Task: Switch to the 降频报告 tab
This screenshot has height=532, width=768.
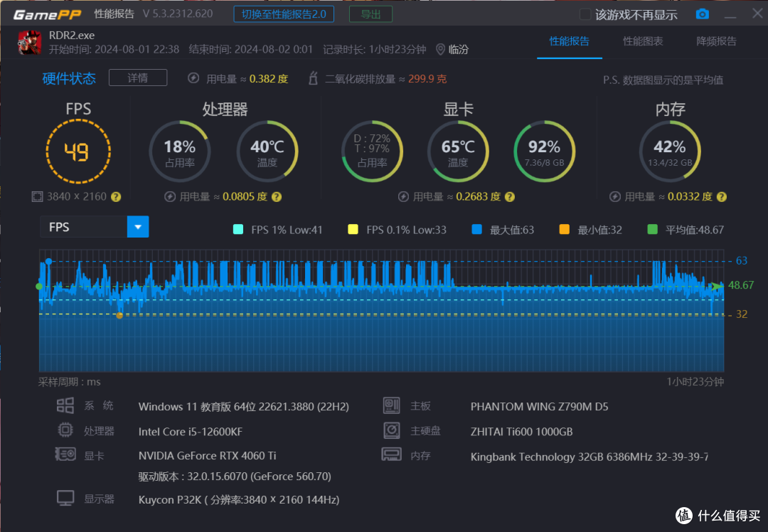Action: click(716, 41)
